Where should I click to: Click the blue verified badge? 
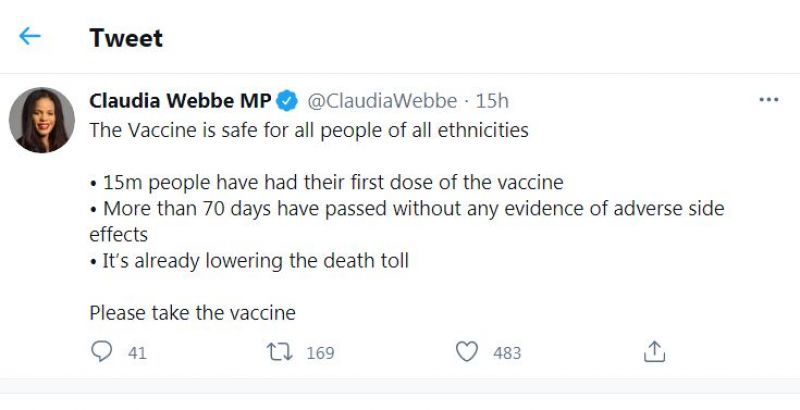coord(286,101)
